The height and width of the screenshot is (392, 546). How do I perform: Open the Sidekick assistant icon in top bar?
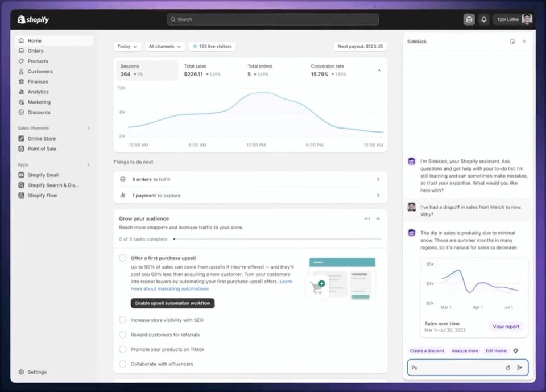point(469,19)
